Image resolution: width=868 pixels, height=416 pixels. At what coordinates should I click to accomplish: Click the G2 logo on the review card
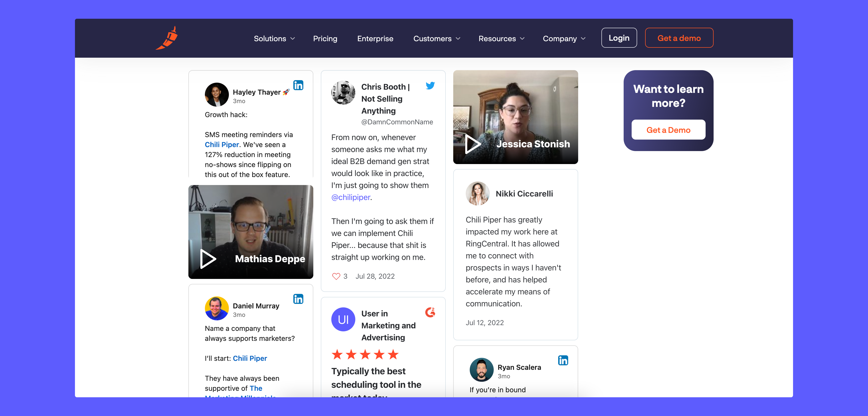coord(430,312)
